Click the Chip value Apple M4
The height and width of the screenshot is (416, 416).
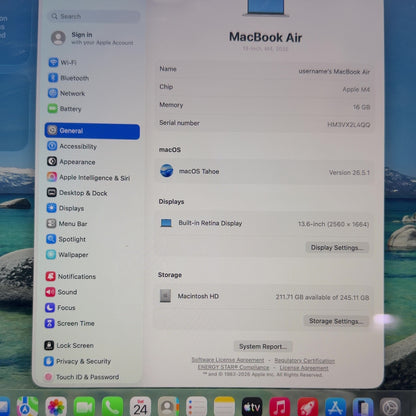coord(356,89)
